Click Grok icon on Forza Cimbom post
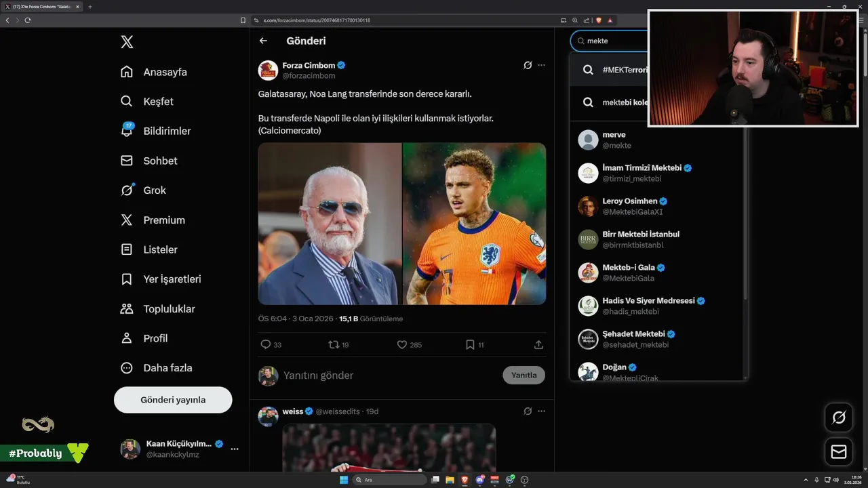This screenshot has height=488, width=868. [x=528, y=65]
